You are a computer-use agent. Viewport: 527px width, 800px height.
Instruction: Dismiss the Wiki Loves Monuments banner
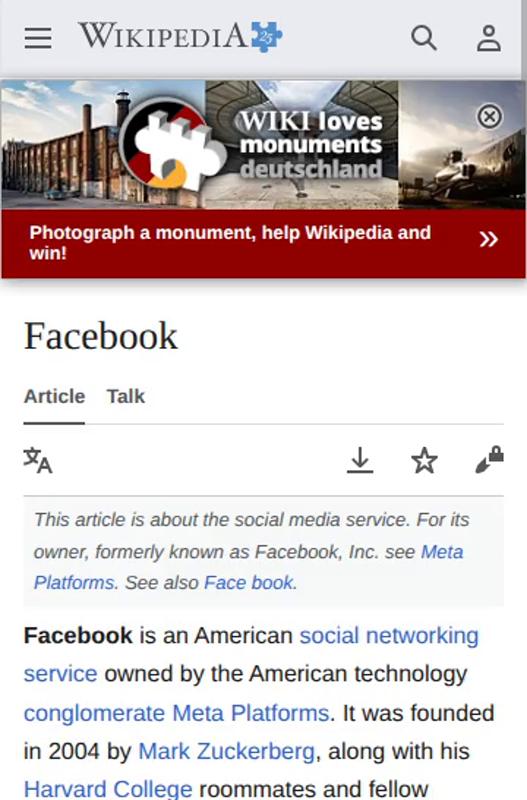[x=489, y=117]
